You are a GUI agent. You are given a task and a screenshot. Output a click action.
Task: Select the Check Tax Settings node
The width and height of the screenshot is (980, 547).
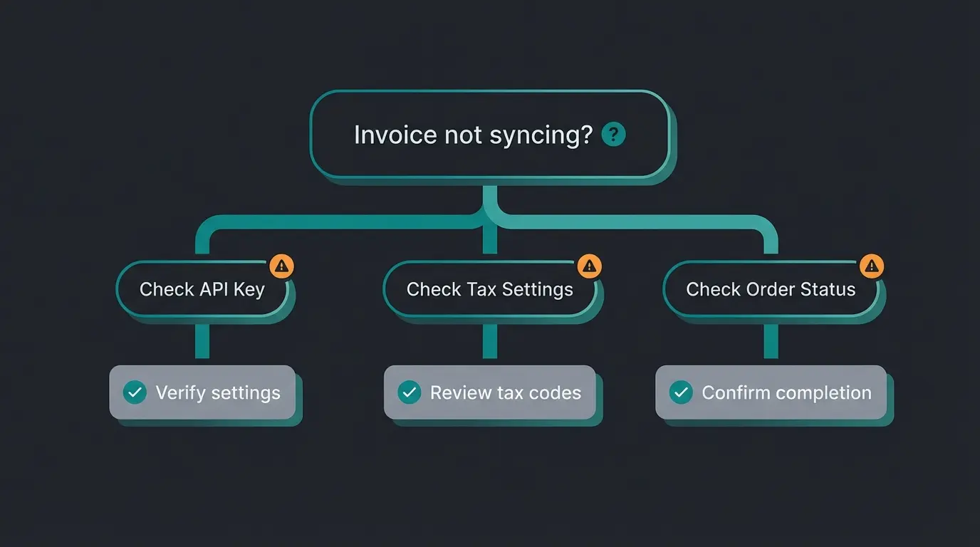point(489,290)
